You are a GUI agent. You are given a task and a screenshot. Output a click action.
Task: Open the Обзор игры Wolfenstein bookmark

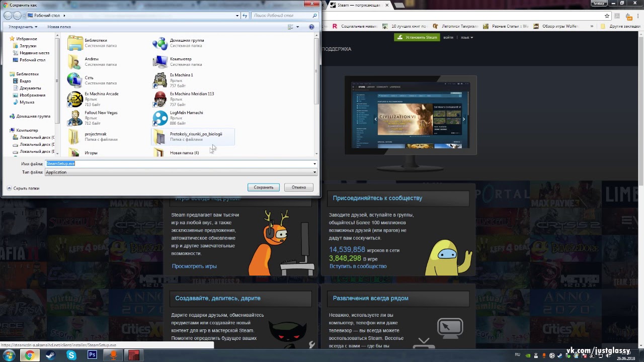[x=556, y=26]
